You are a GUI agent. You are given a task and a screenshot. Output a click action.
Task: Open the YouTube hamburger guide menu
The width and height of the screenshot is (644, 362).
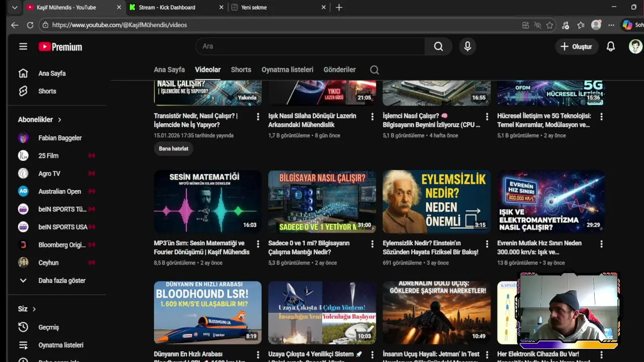(23, 46)
